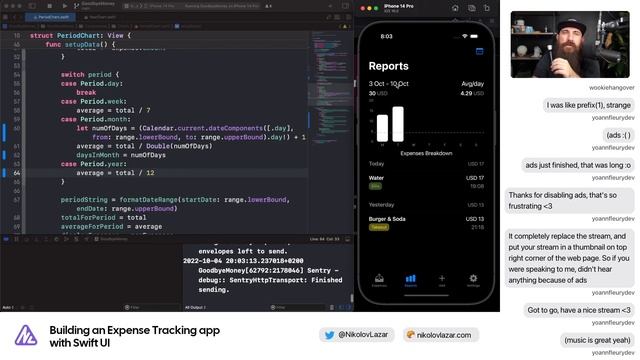Image resolution: width=640 pixels, height=360 pixels.
Task: Click on line 64 'average = total / 12'
Action: pyautogui.click(x=115, y=173)
